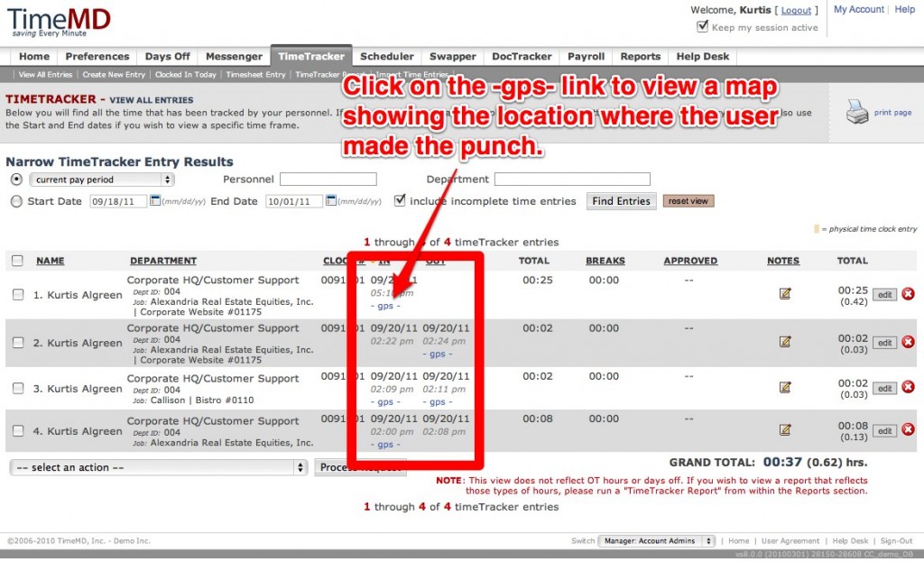Open the Days Off tab

coord(167,57)
